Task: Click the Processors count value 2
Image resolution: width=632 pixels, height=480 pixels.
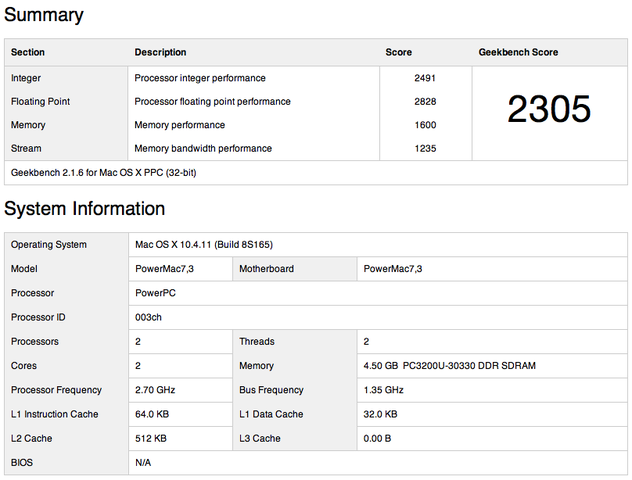Action: 138,341
